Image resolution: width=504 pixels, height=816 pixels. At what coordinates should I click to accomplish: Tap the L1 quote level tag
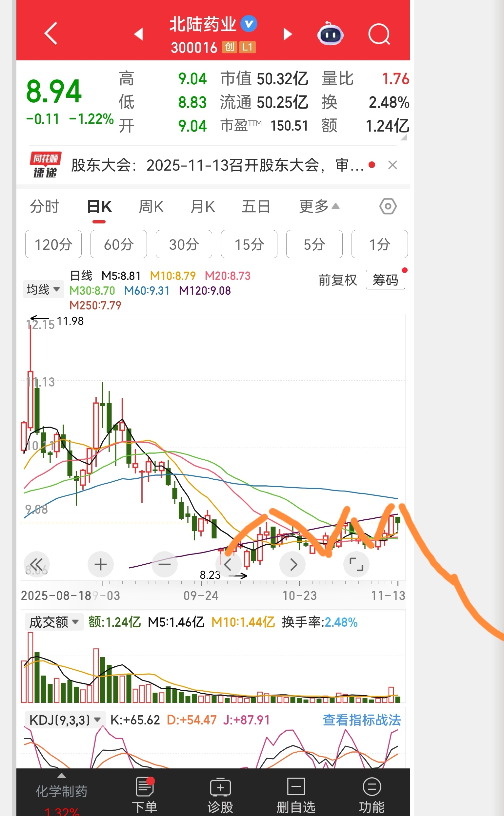[x=247, y=47]
